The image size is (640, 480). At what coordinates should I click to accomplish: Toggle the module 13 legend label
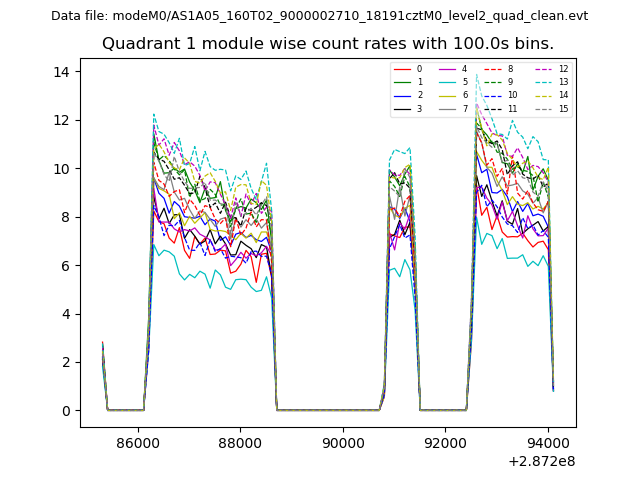(x=563, y=82)
